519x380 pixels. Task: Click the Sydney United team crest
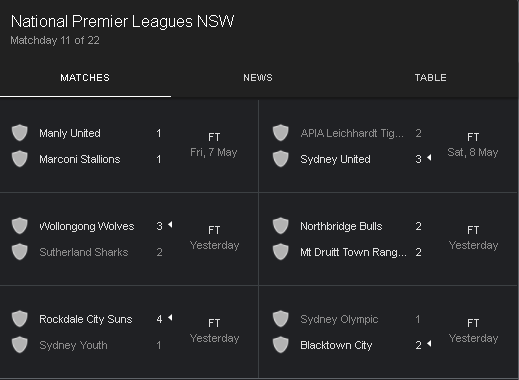tap(281, 159)
